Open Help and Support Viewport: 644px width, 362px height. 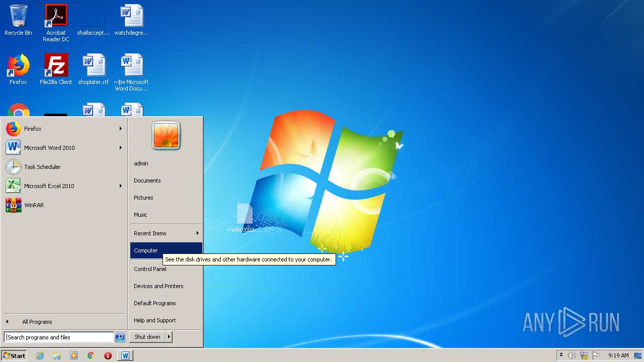coord(166,320)
